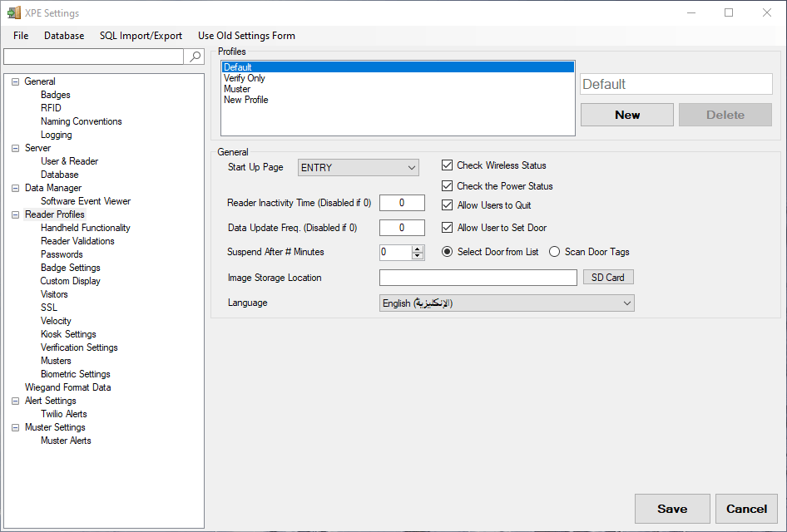Open Software Event Viewer

86,201
